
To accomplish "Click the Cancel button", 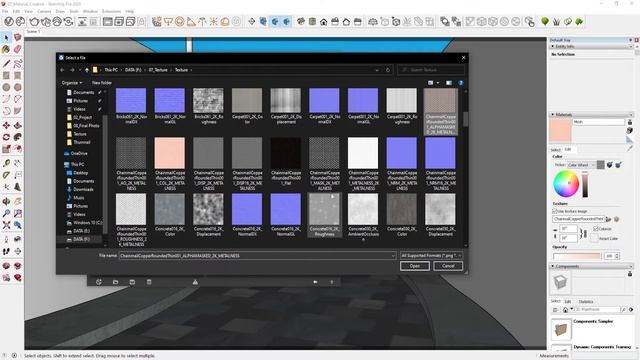I will (x=448, y=266).
